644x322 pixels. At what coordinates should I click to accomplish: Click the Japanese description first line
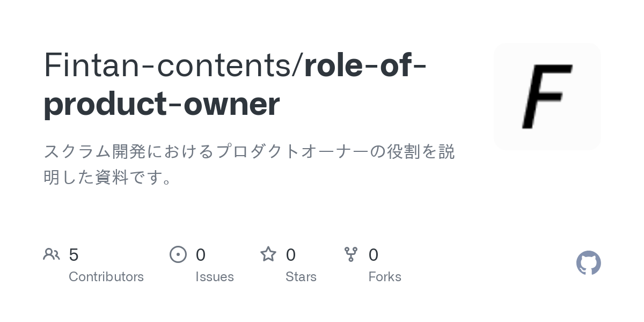coord(249,152)
